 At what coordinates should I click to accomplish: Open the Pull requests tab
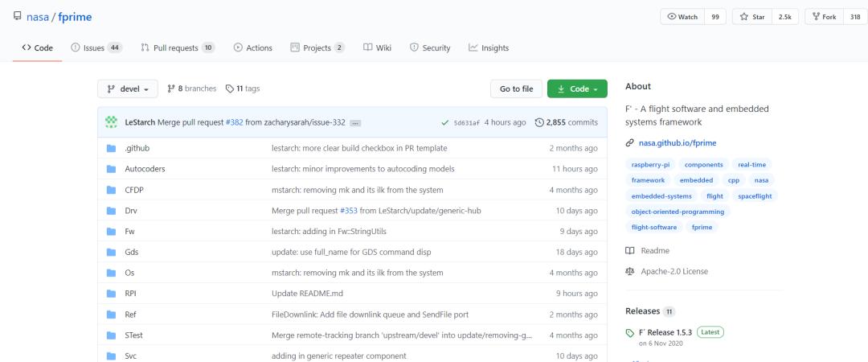coord(178,47)
